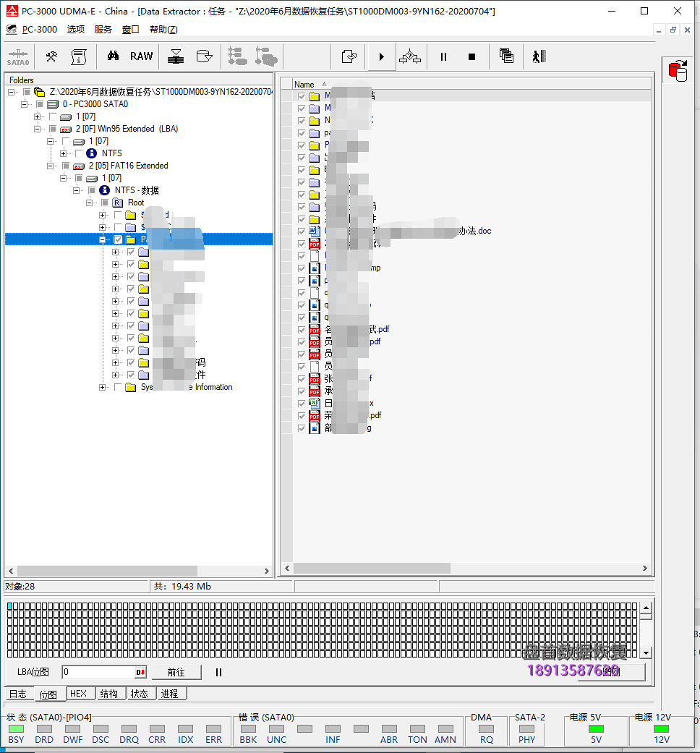Click the first cyan block in sector bitmap

tap(9, 607)
